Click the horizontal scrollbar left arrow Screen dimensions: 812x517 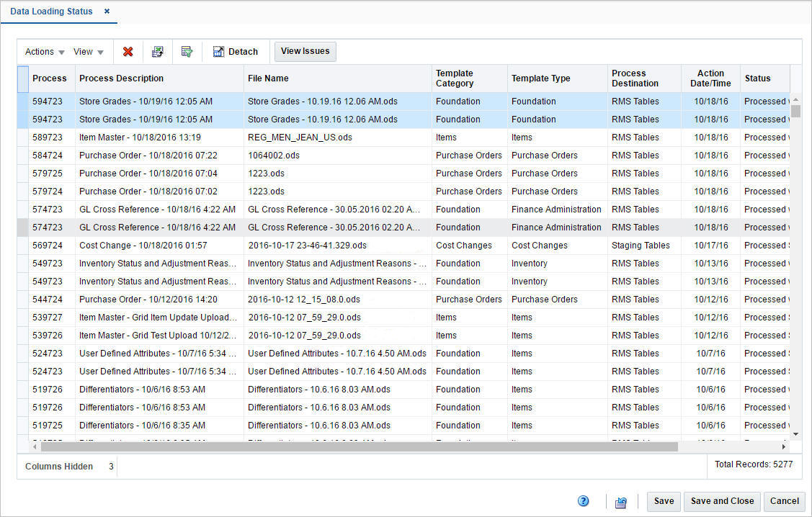[x=35, y=446]
